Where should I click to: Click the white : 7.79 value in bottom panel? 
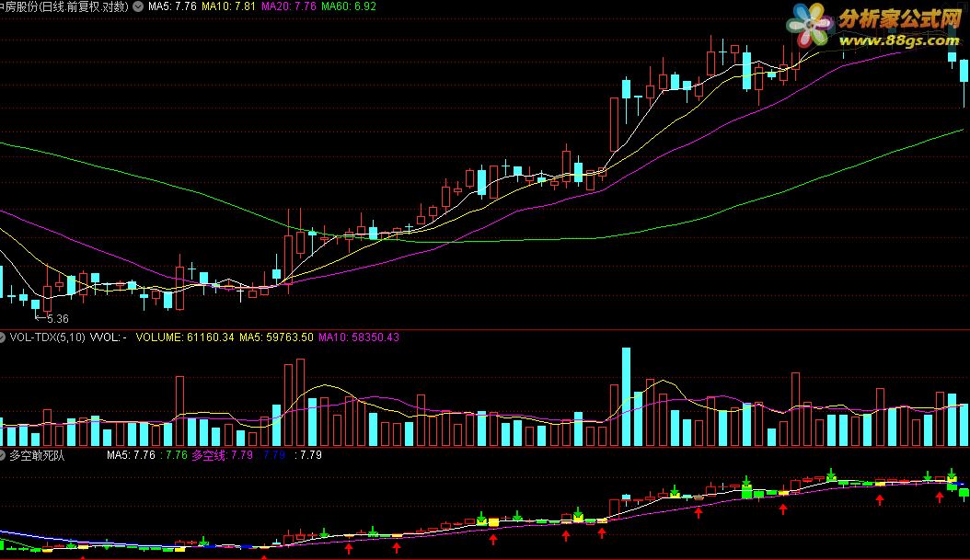[308, 455]
